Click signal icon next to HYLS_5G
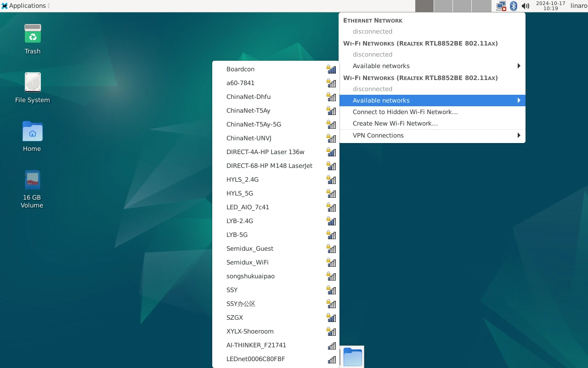 331,193
